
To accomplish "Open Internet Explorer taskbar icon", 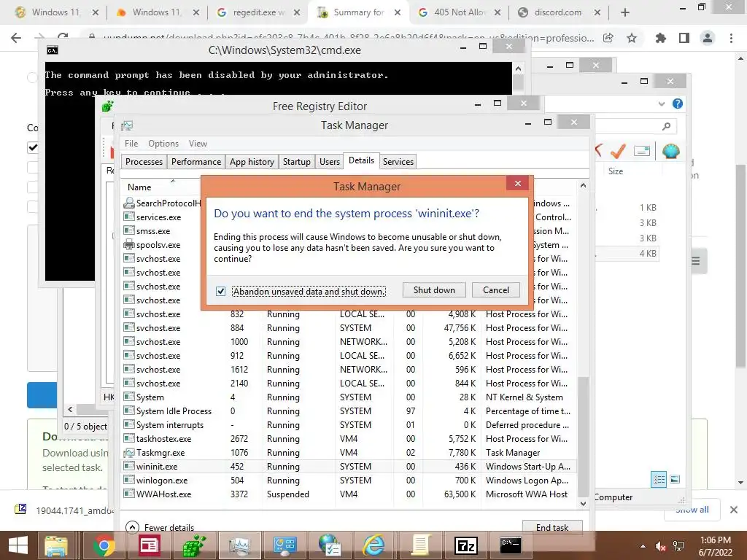I will 374,545.
